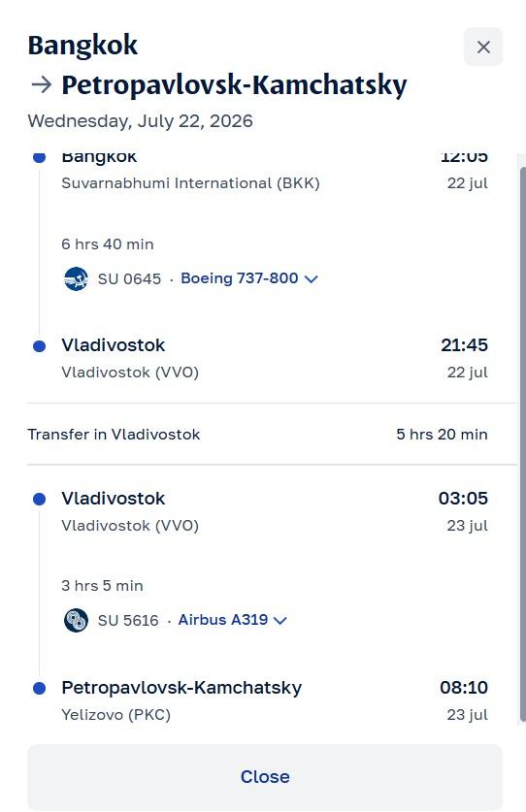Close the flight details dialog with X
526x812 pixels.
(x=483, y=48)
